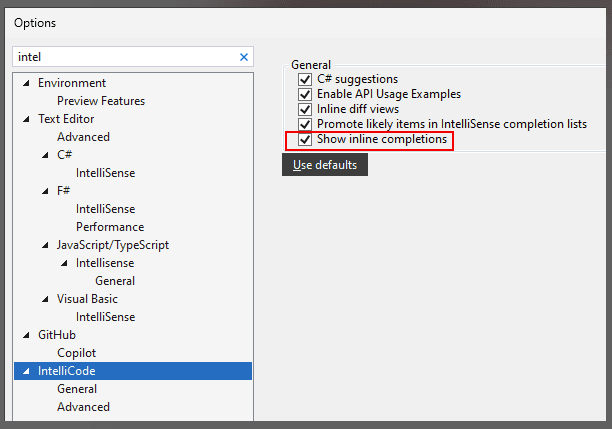Select the F# tree item

tap(64, 190)
